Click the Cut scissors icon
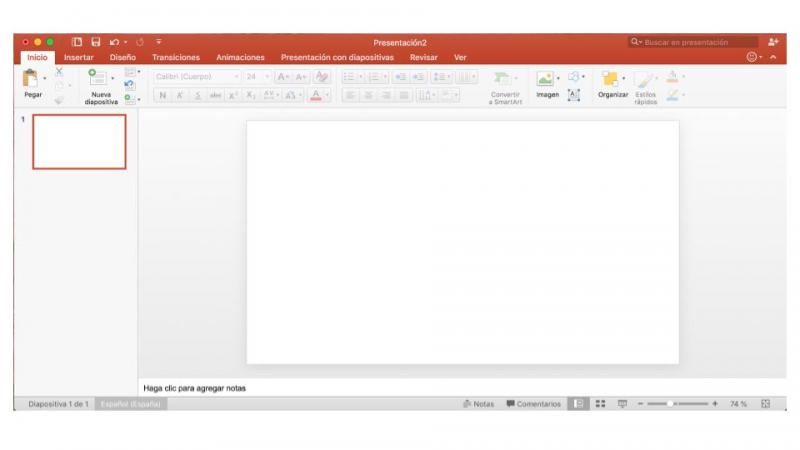The width and height of the screenshot is (800, 450). pos(59,72)
